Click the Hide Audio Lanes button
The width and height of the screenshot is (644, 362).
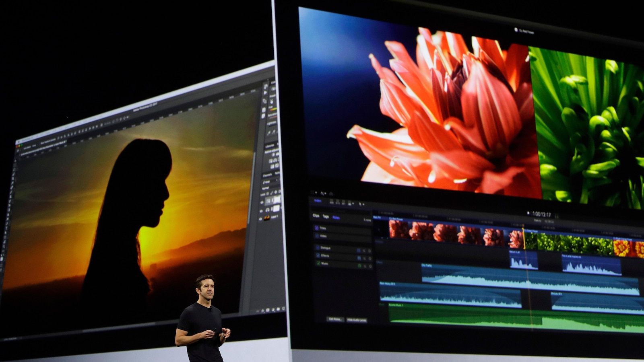pyautogui.click(x=357, y=320)
